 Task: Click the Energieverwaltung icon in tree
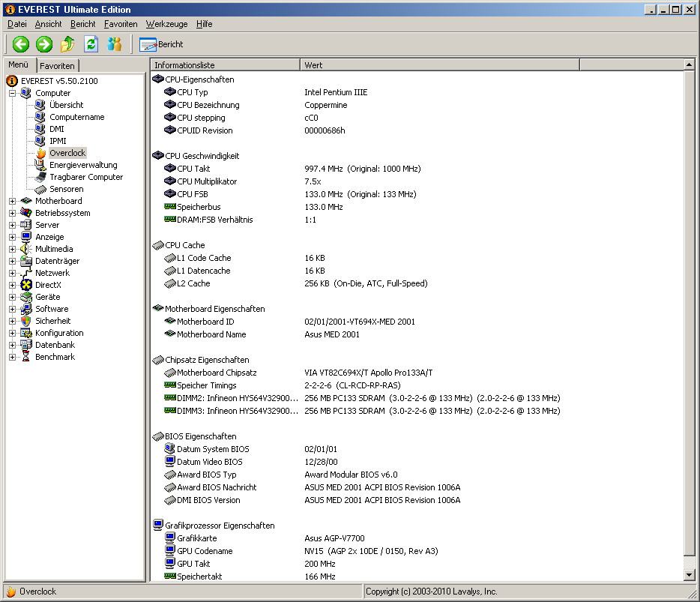(40, 165)
